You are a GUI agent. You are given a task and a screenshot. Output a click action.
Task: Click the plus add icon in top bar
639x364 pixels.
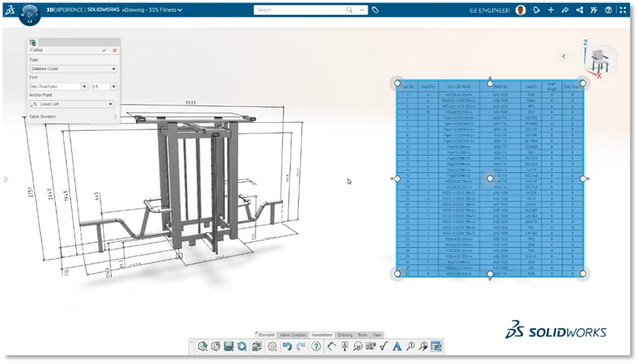coord(550,10)
